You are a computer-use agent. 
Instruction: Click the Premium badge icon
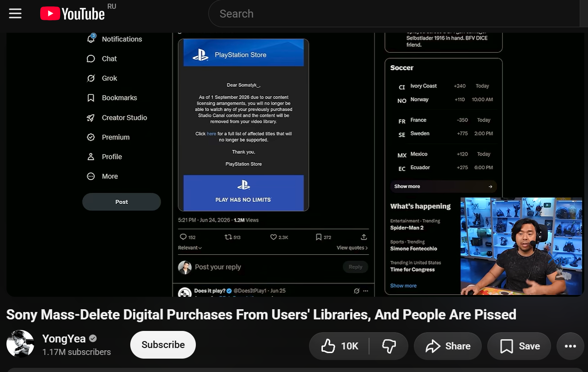[x=91, y=137]
